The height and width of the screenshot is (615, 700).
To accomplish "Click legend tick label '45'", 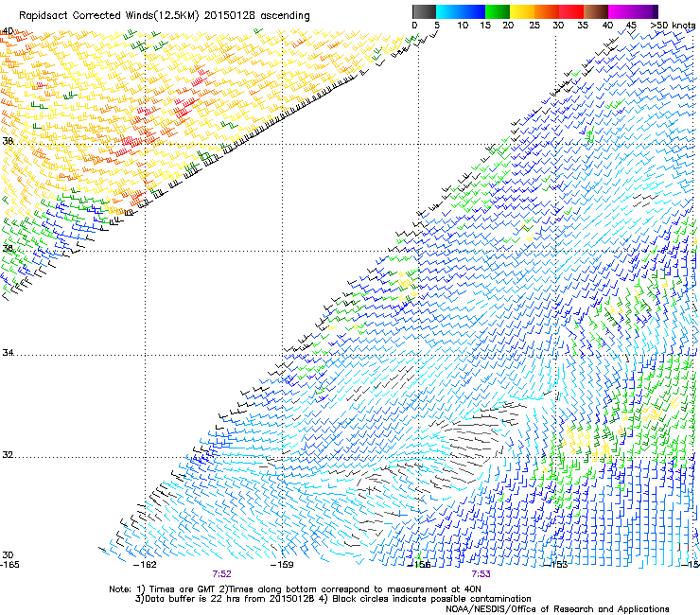I will pyautogui.click(x=631, y=26).
